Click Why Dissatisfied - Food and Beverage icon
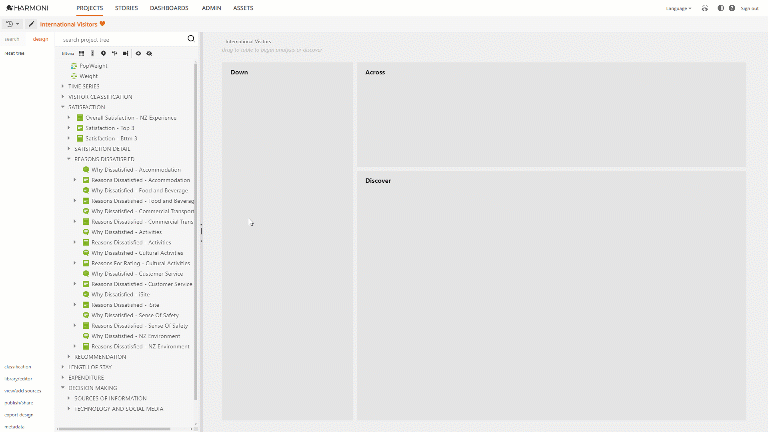 [86, 190]
